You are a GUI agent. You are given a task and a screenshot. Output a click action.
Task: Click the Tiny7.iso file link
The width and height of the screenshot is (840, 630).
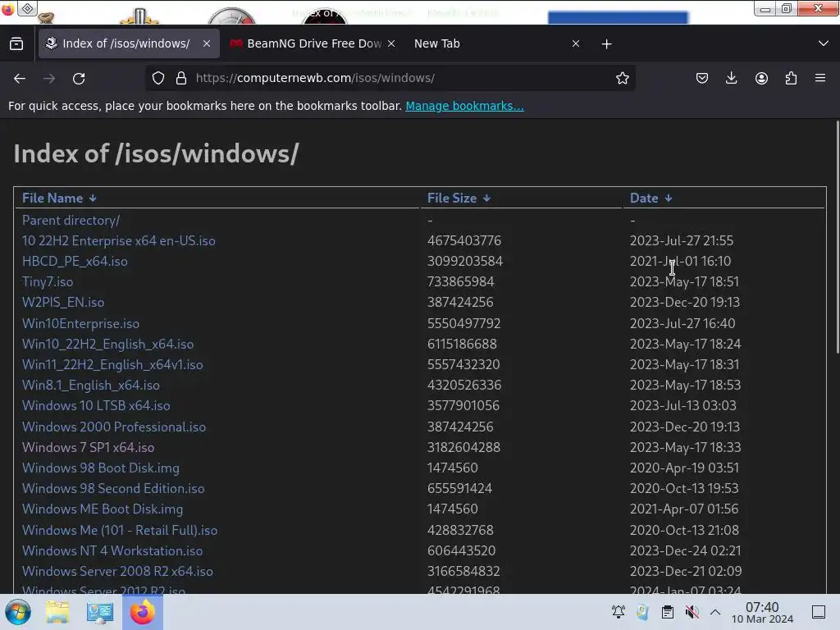click(x=47, y=282)
